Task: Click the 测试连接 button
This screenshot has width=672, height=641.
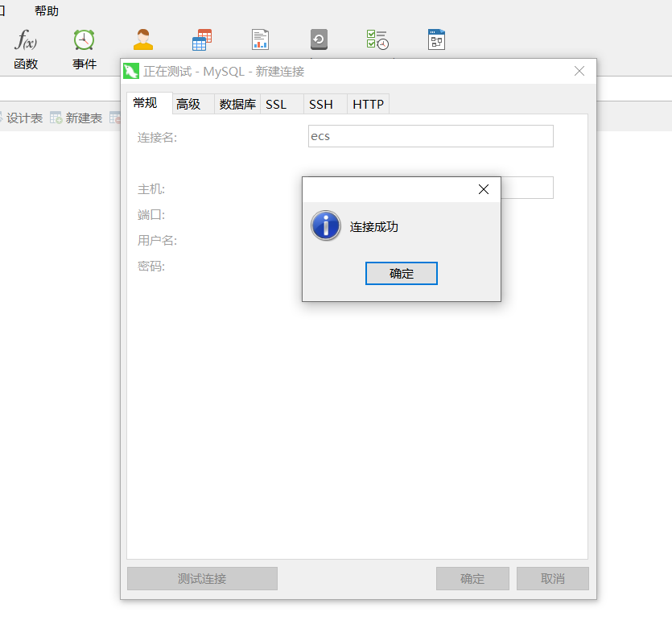Action: [x=202, y=579]
